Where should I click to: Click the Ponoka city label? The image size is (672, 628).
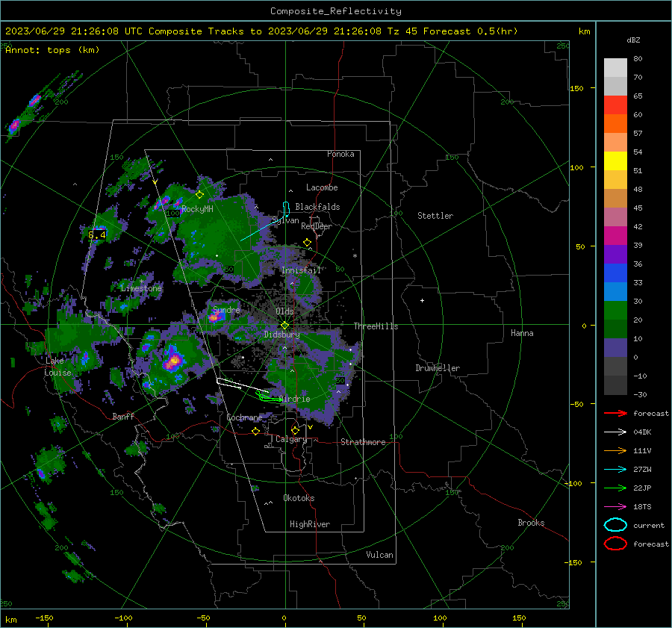pyautogui.click(x=340, y=154)
